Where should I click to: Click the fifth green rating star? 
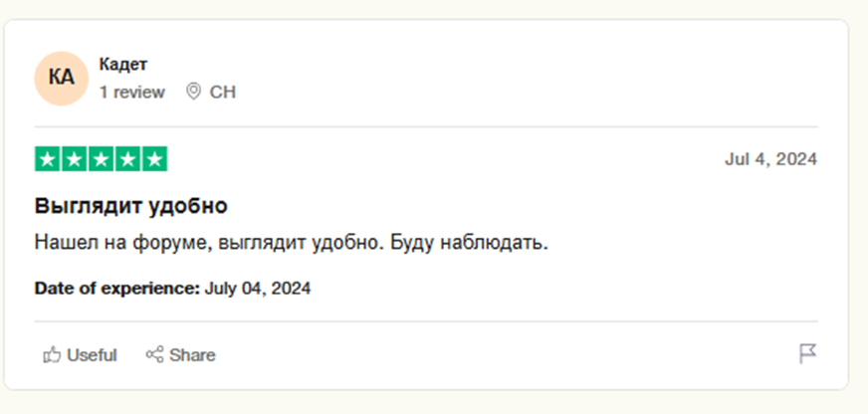point(154,159)
